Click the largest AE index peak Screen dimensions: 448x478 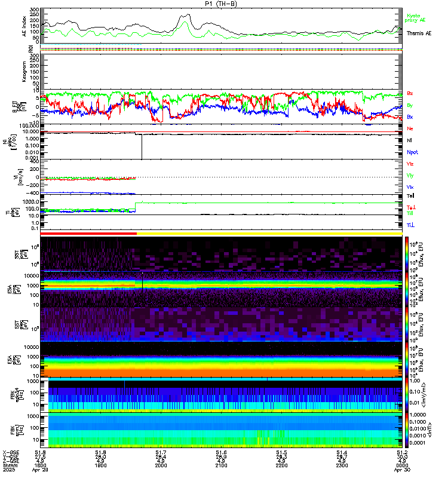[x=188, y=14]
